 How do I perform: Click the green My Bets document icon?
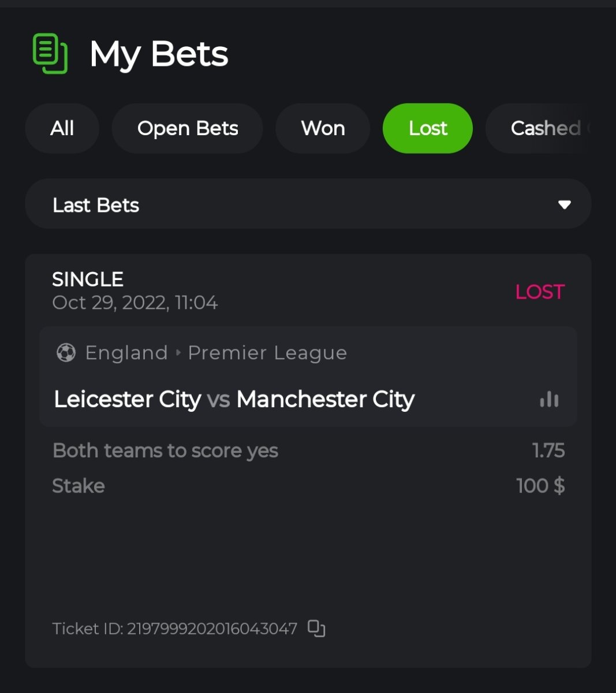(50, 54)
